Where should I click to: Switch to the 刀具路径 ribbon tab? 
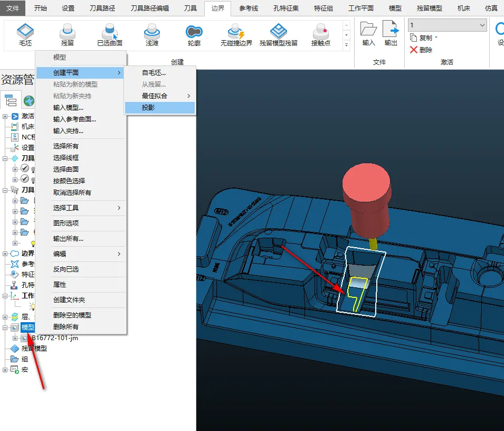[x=102, y=8]
